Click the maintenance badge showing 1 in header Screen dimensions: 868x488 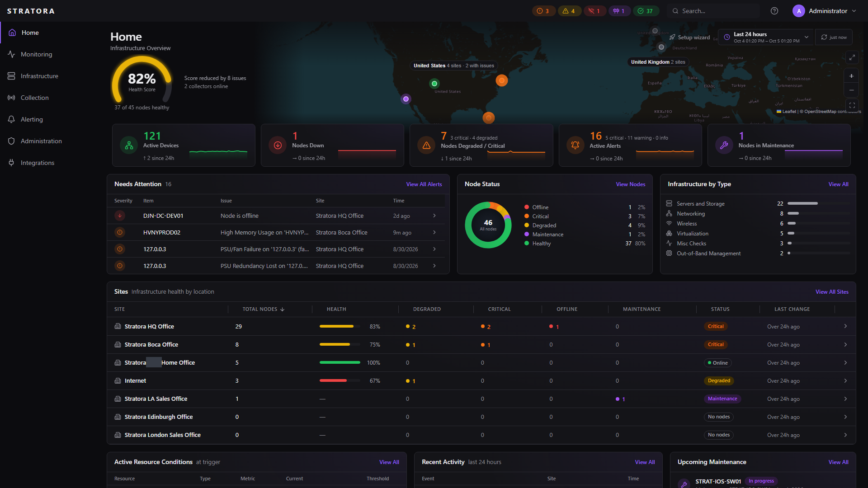(619, 11)
